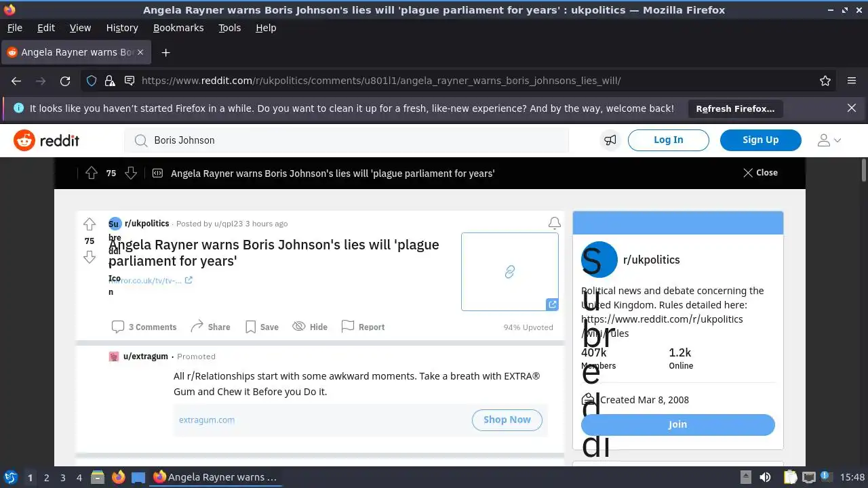Bookmark this page with the star

point(825,81)
